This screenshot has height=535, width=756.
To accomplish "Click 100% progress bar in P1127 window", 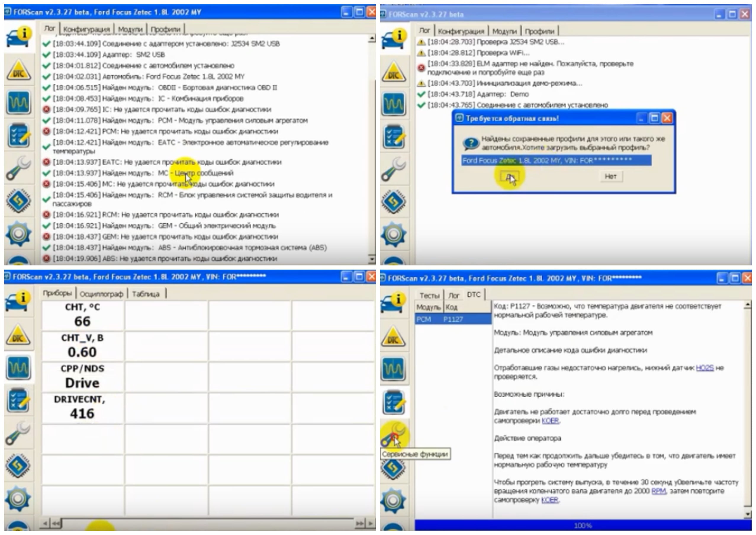I will [x=583, y=526].
